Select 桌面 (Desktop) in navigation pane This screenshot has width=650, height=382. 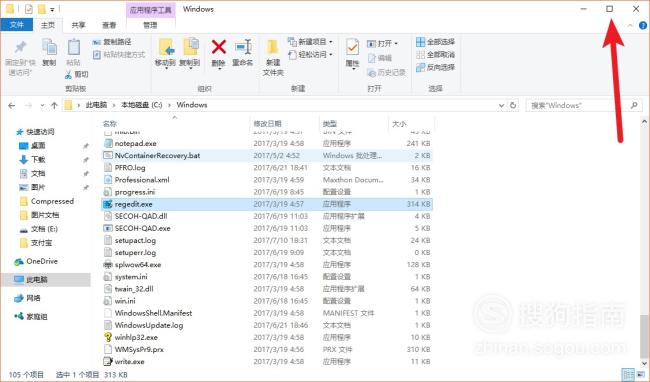pos(38,145)
